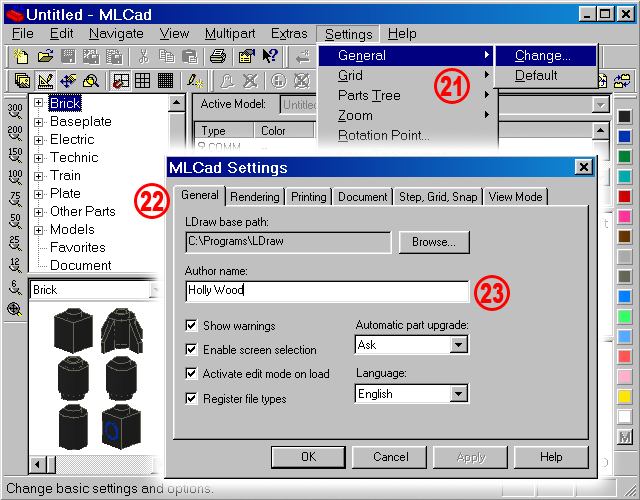Select the Edit mode ruler-pencil icon
The height and width of the screenshot is (500, 640).
45,81
